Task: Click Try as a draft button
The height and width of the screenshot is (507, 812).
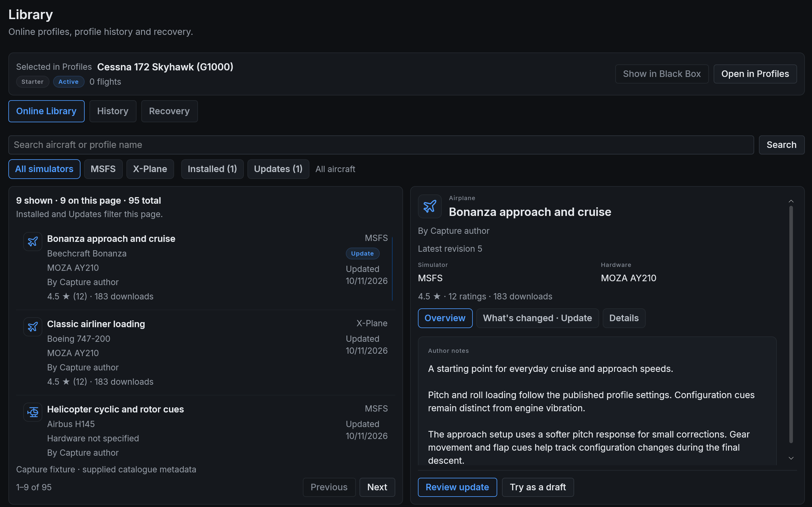Action: point(537,487)
